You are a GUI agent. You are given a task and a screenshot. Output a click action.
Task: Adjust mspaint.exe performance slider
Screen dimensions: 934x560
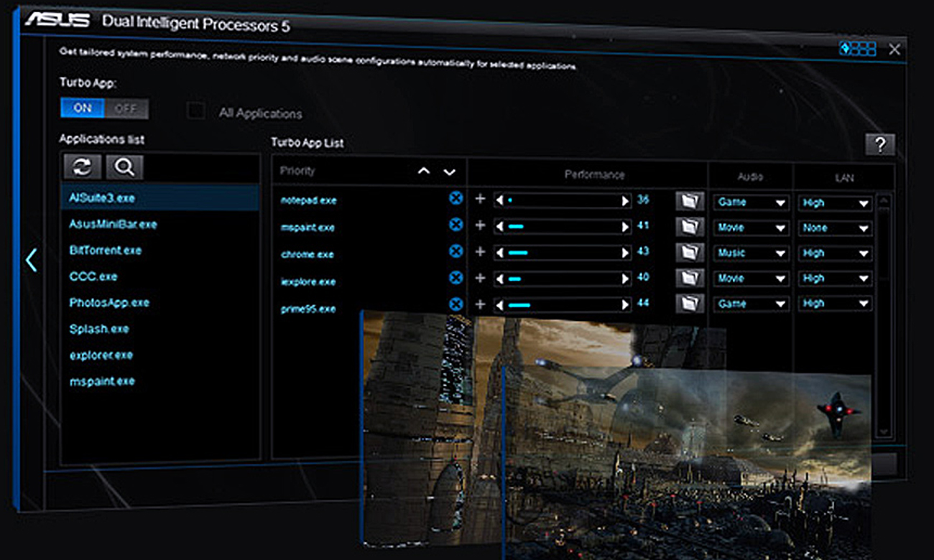coord(562,227)
